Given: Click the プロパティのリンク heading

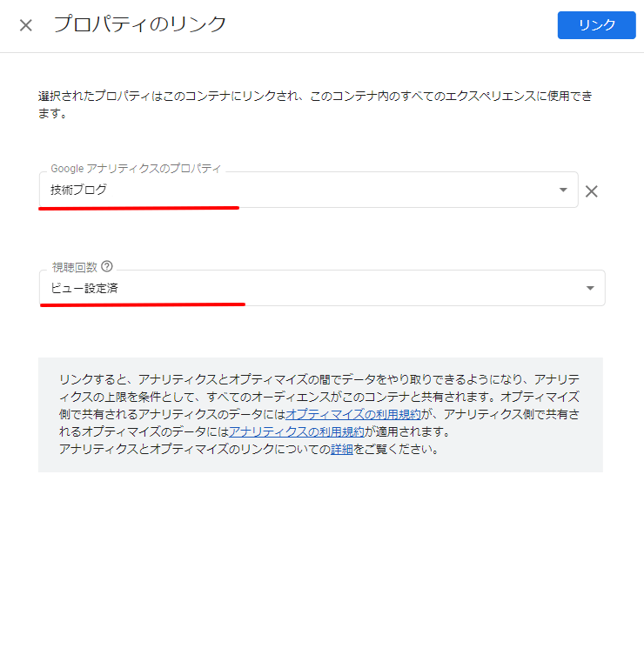Looking at the screenshot, I should [x=140, y=23].
